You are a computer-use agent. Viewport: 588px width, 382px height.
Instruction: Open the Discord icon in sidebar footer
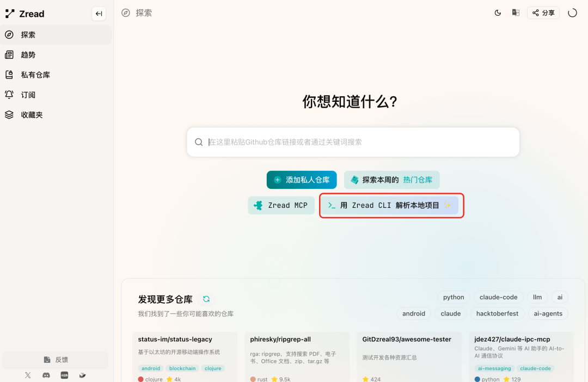pyautogui.click(x=46, y=375)
